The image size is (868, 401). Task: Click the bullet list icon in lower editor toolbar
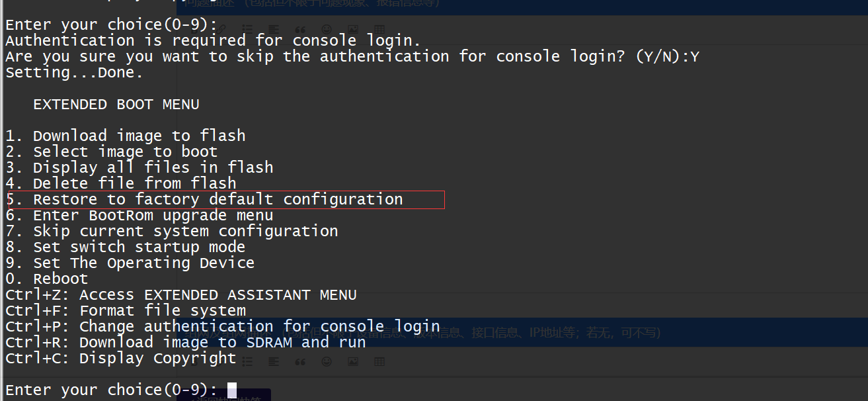247,361
